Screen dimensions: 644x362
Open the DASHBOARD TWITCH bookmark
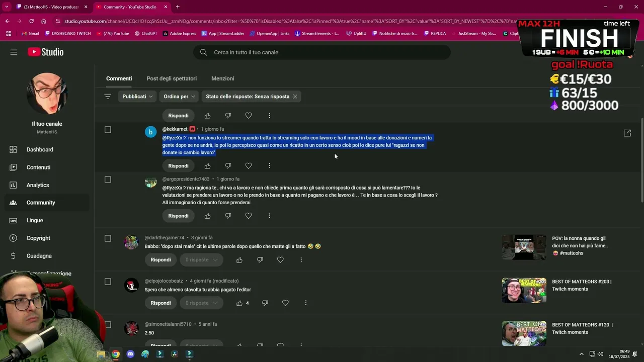pos(68,34)
